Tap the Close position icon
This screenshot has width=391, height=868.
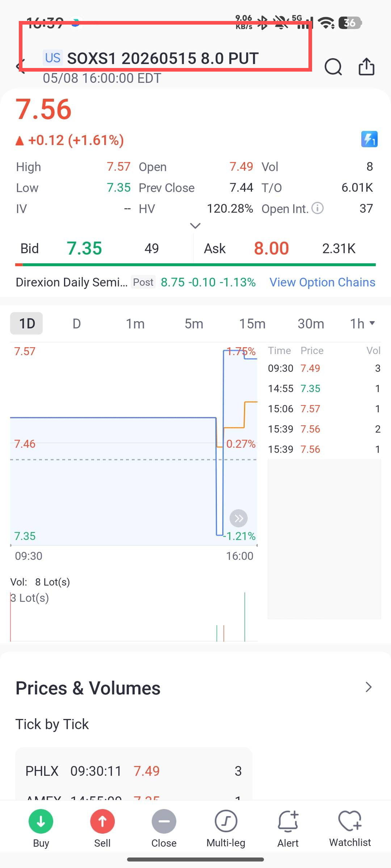coord(164,821)
